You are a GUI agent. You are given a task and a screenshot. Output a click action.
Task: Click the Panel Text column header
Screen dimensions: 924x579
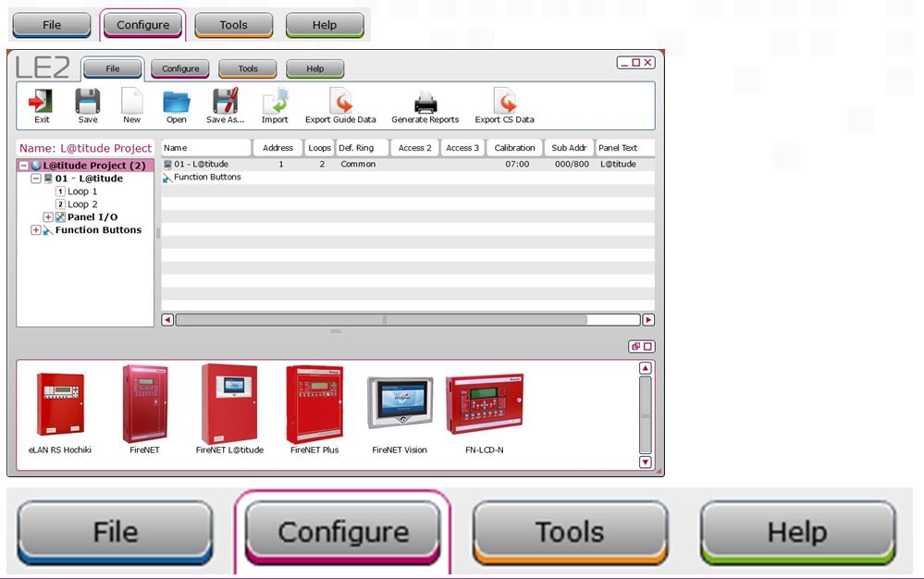[x=624, y=148]
